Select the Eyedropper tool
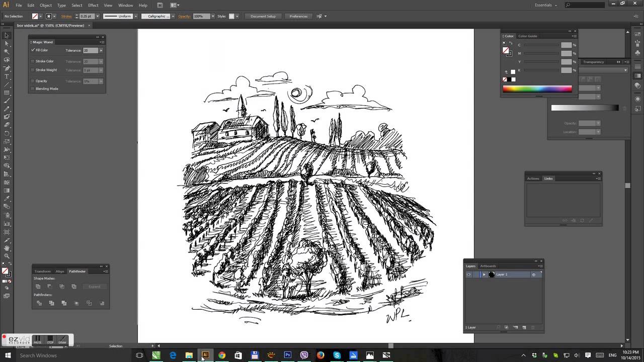644x362 pixels. pyautogui.click(x=7, y=199)
